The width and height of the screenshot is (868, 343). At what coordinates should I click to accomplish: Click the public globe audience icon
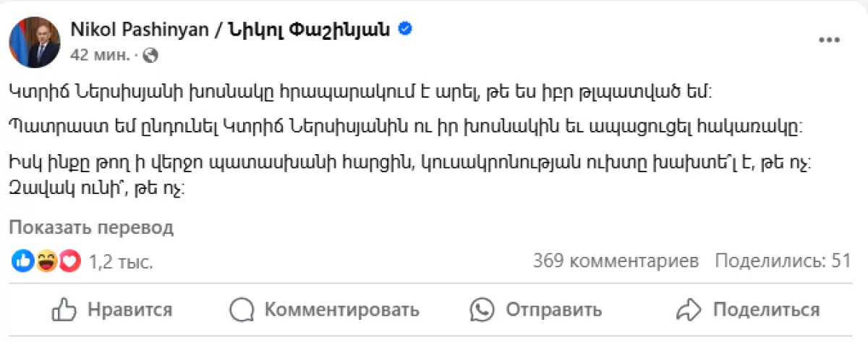pyautogui.click(x=150, y=54)
